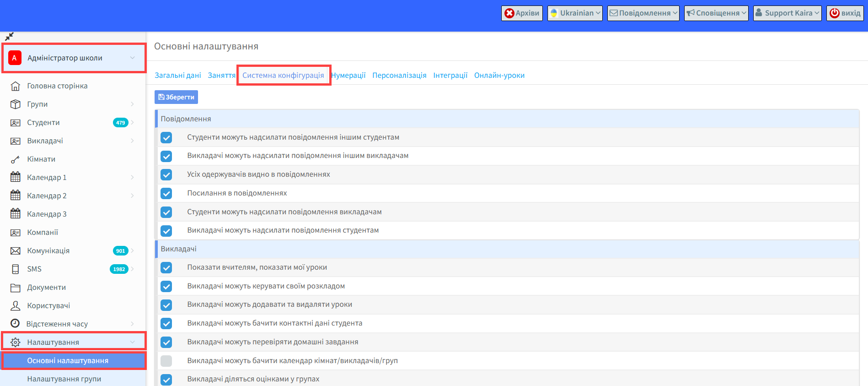Click the clock icon for Відстеження часу
The image size is (868, 386).
pos(15,324)
